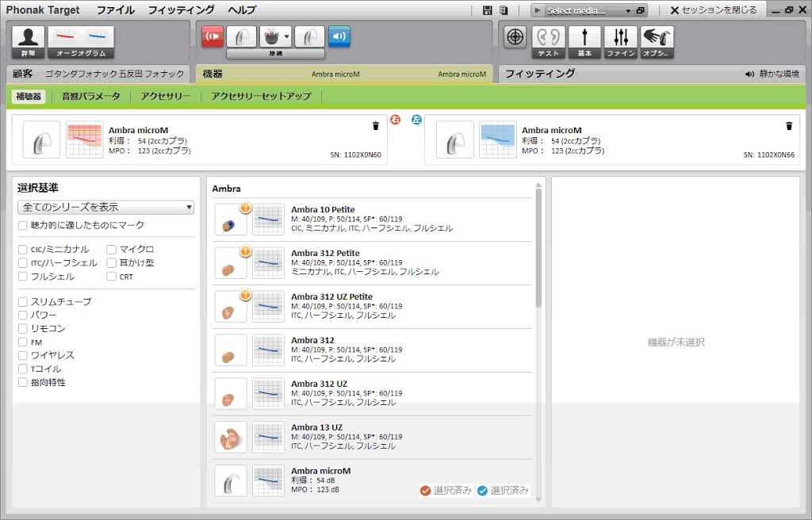Viewport: 812px width, 520px height.
Task: Select the アクセサリーセットアップ sub-tab
Action: [x=261, y=96]
